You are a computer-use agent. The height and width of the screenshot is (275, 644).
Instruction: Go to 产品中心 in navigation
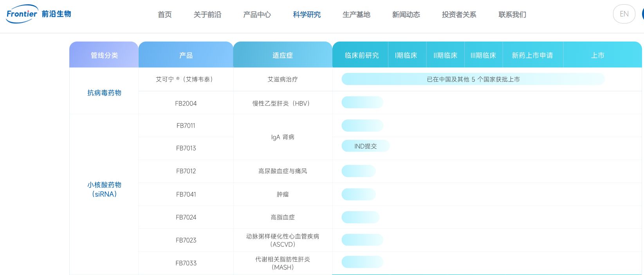[x=257, y=14]
